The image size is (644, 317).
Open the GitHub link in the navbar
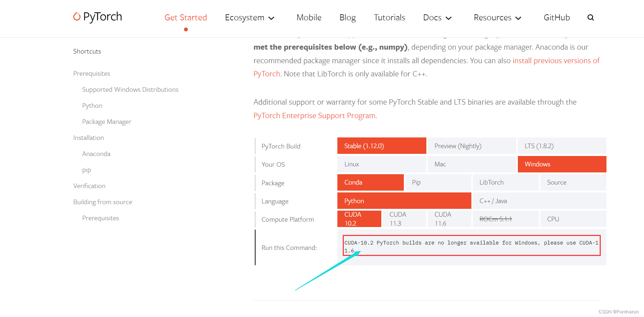[556, 17]
